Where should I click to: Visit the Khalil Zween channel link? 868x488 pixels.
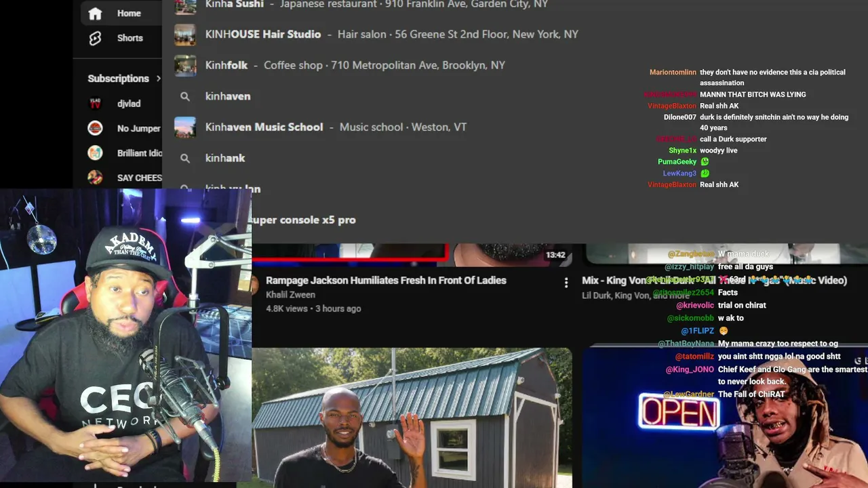tap(290, 295)
